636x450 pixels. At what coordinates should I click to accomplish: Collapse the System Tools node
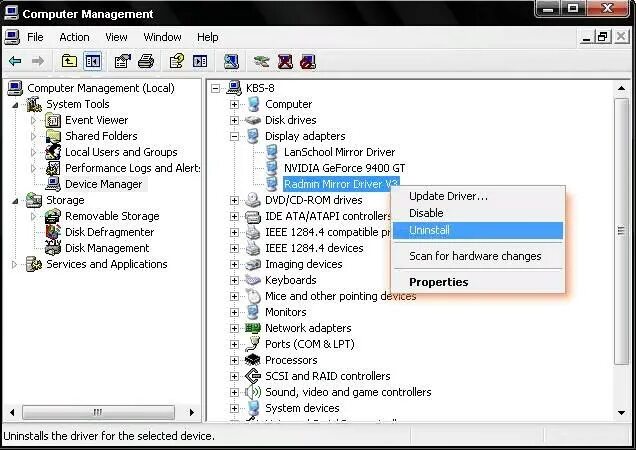(15, 105)
